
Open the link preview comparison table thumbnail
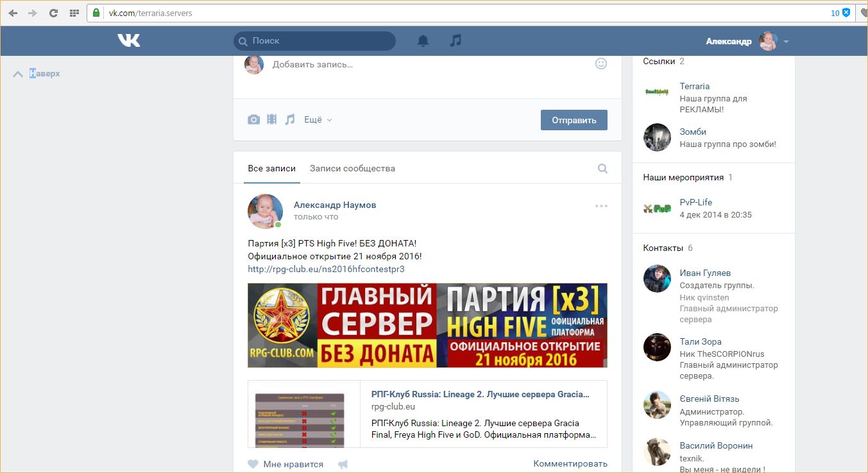300,419
